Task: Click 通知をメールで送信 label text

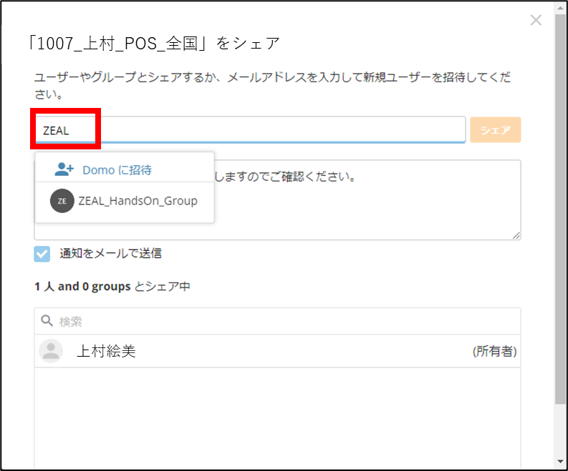Action: (x=110, y=253)
